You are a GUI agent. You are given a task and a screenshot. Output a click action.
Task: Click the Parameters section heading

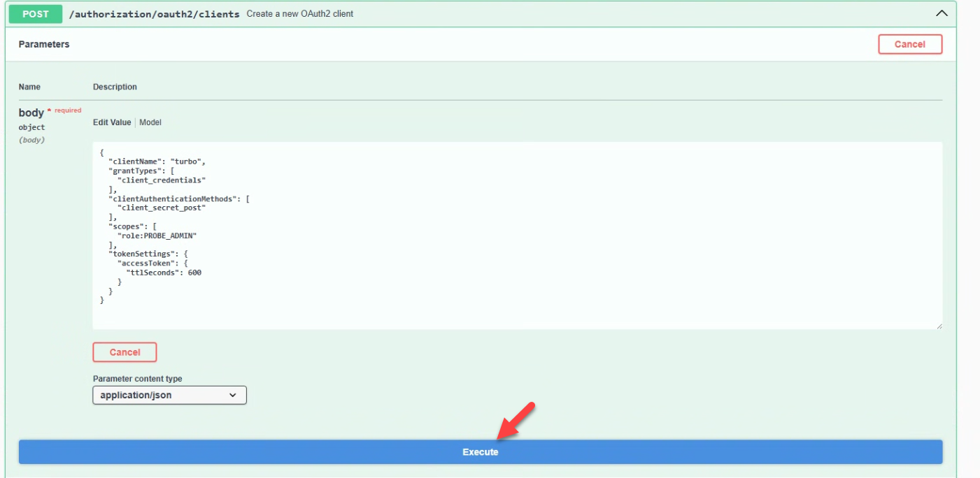pos(44,44)
